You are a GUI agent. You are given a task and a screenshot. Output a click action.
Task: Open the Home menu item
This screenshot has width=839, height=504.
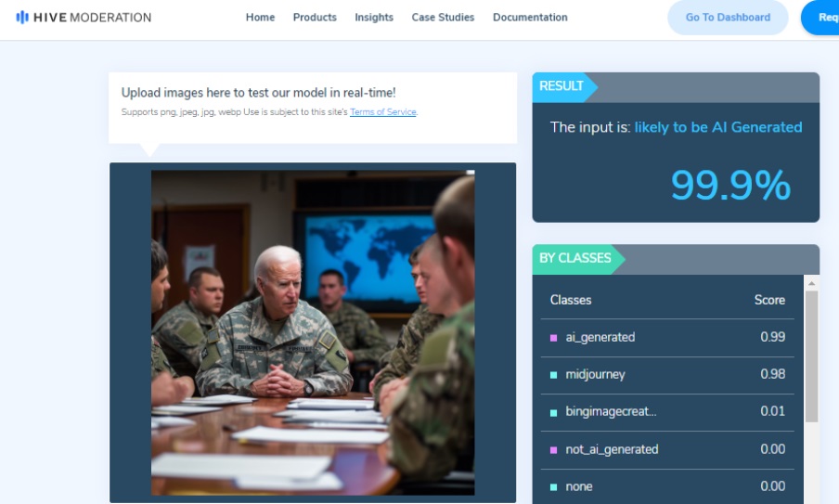[x=260, y=18]
